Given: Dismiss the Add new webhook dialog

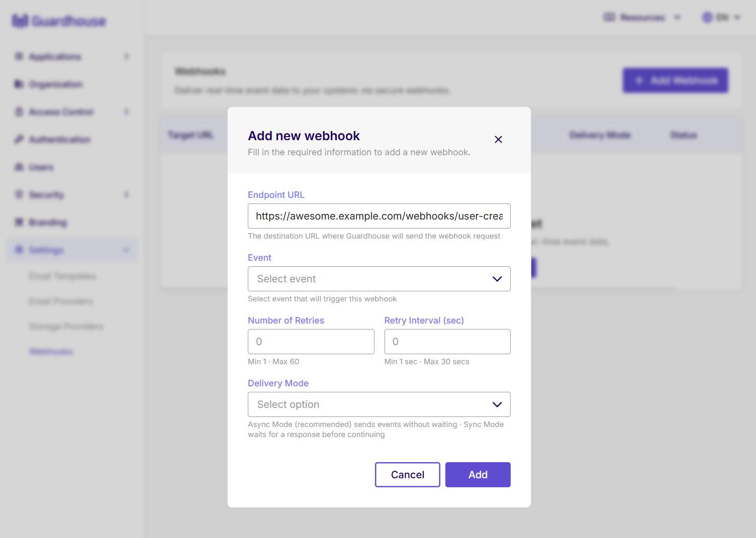Looking at the screenshot, I should tap(498, 140).
